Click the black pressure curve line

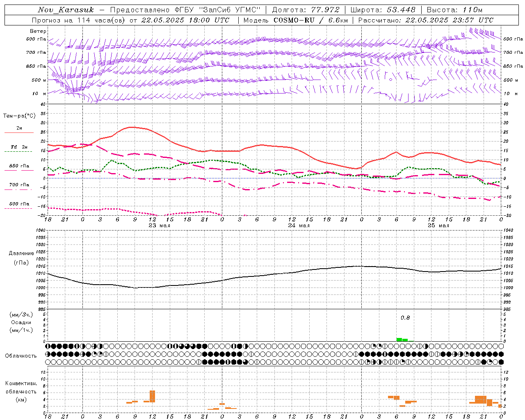[x=275, y=274]
